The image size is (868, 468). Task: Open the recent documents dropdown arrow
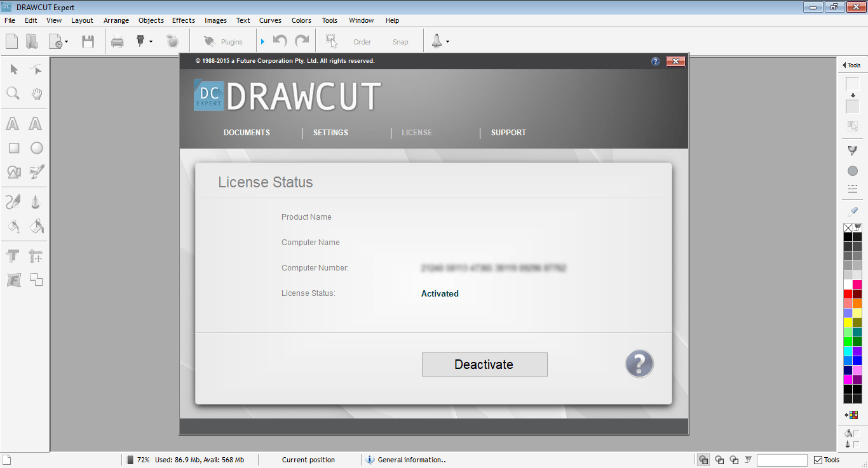pos(67,43)
